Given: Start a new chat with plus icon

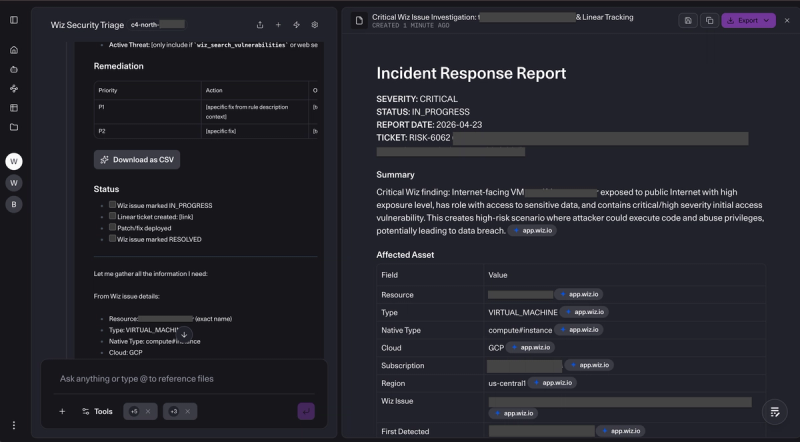Looking at the screenshot, I should pos(278,24).
